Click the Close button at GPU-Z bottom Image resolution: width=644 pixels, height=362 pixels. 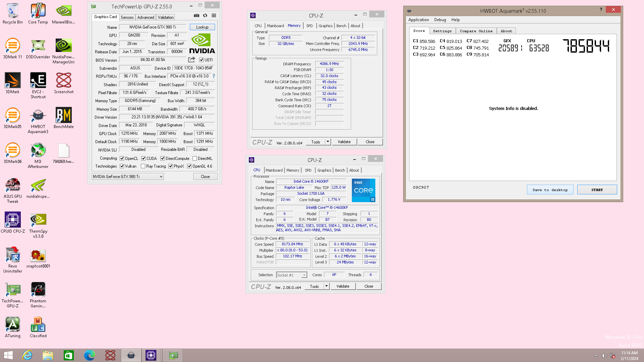click(205, 177)
